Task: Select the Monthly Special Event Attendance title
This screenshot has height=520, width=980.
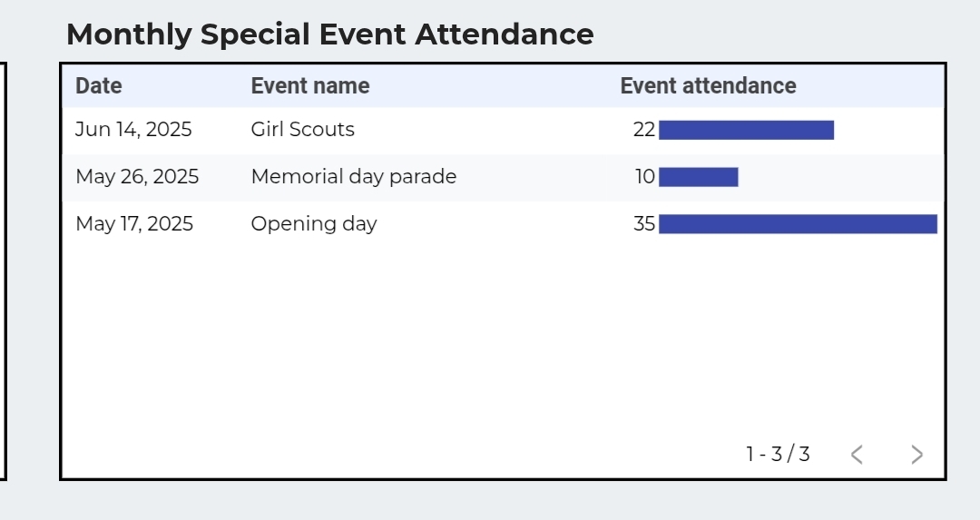Action: [x=329, y=34]
